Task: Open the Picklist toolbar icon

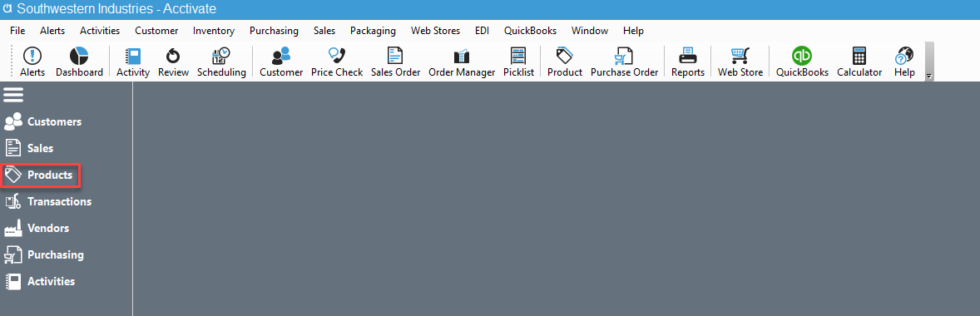Action: coord(519,62)
